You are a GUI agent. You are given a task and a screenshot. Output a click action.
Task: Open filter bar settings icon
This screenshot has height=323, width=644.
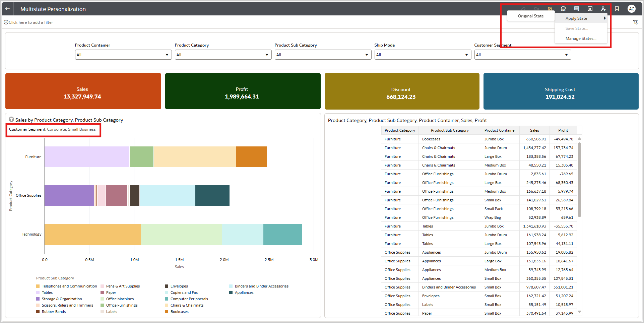[635, 22]
